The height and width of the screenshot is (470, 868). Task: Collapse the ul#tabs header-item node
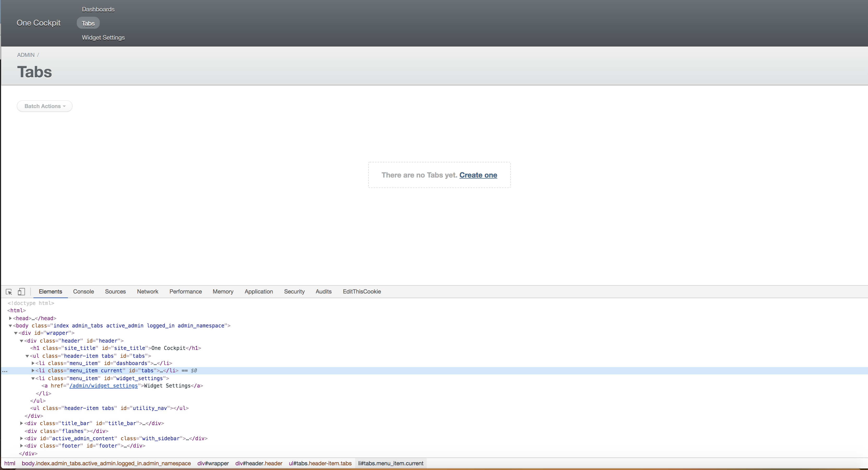pos(27,356)
